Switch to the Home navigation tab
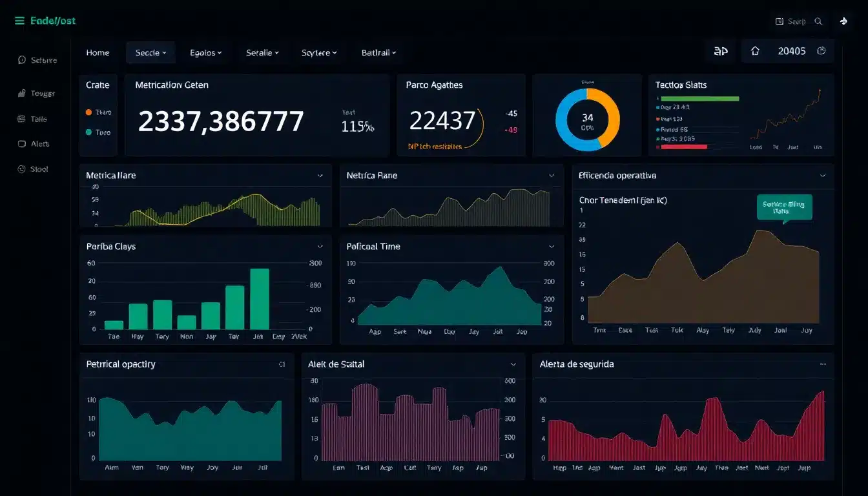The width and height of the screenshot is (868, 496). [98, 52]
